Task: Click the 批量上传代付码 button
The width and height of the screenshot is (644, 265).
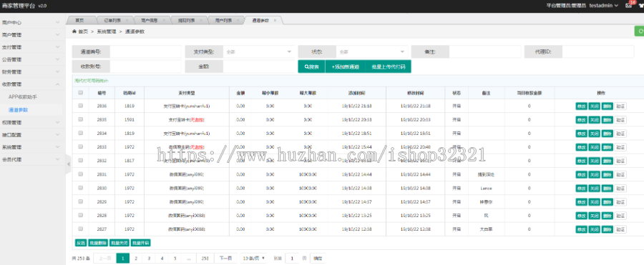Action: (x=388, y=66)
